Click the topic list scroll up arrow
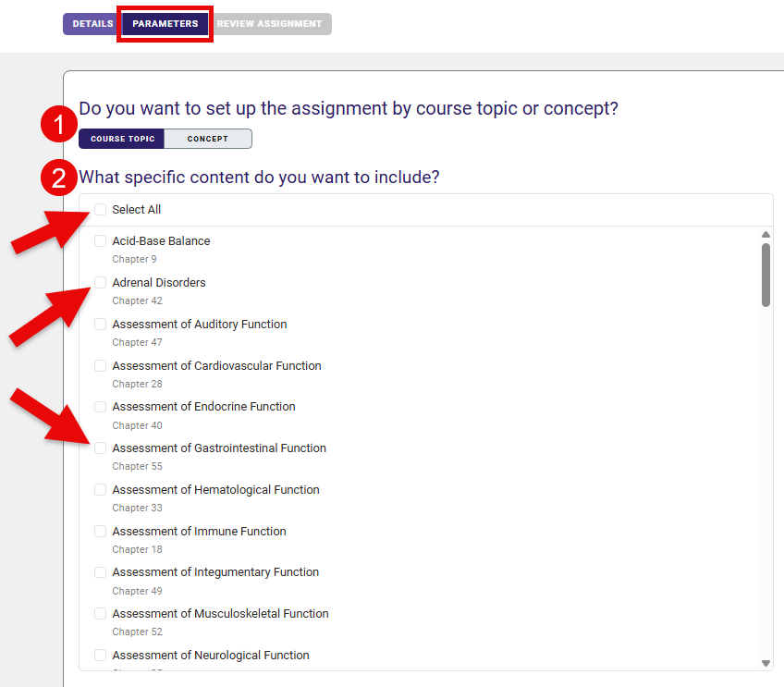Image resolution: width=784 pixels, height=687 pixels. [766, 235]
